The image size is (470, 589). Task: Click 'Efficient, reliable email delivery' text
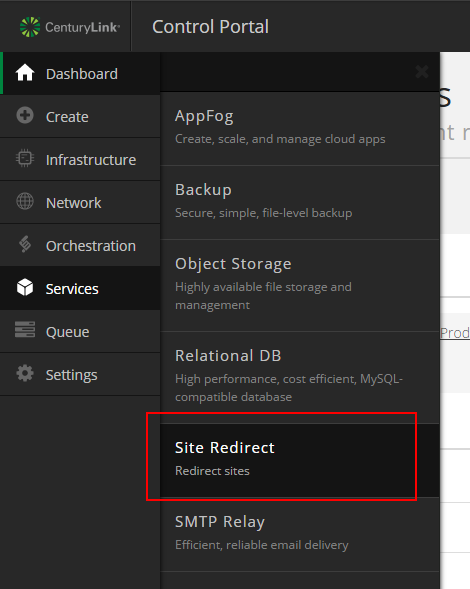pos(262,545)
